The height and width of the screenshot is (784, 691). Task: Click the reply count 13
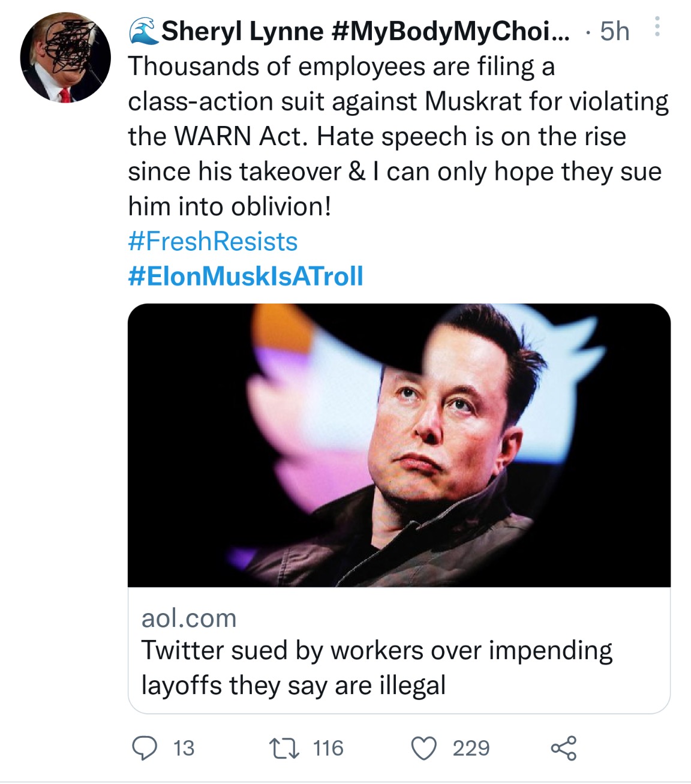pyautogui.click(x=184, y=748)
